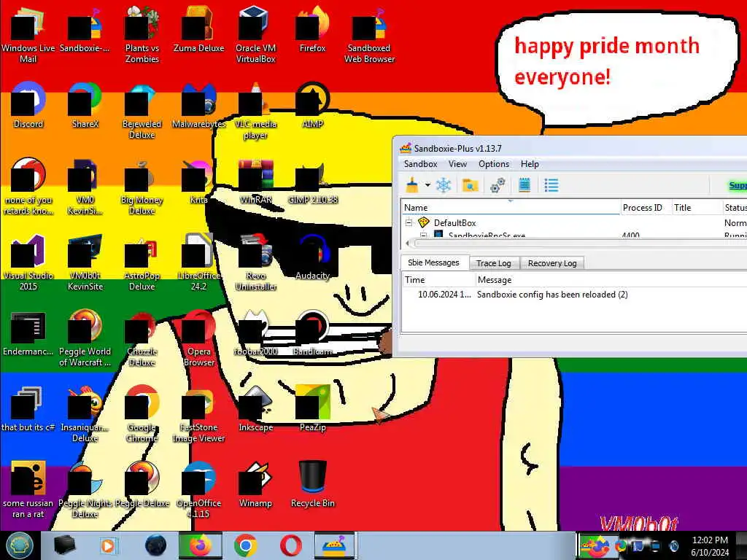This screenshot has width=747, height=560.
Task: Select the DefaultBox sandbox row
Action: point(574,222)
